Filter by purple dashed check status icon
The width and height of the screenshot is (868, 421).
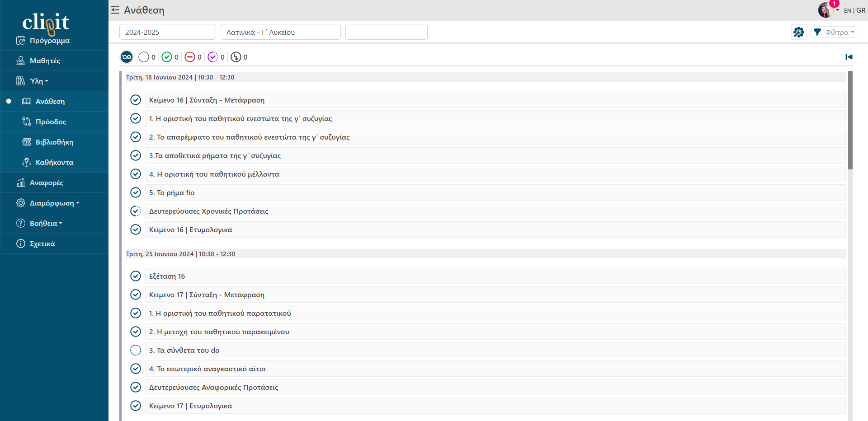212,57
